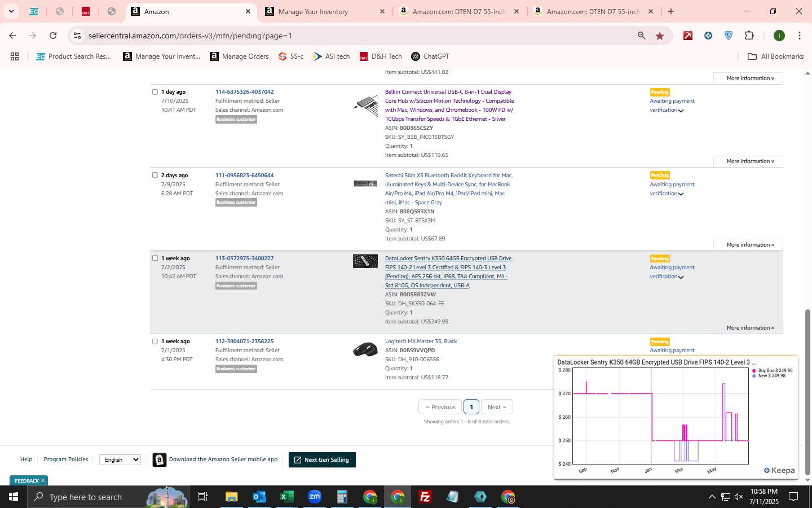Select checkbox for order 113-0372975-3400227
Screen dimensions: 812x508
click(x=155, y=258)
